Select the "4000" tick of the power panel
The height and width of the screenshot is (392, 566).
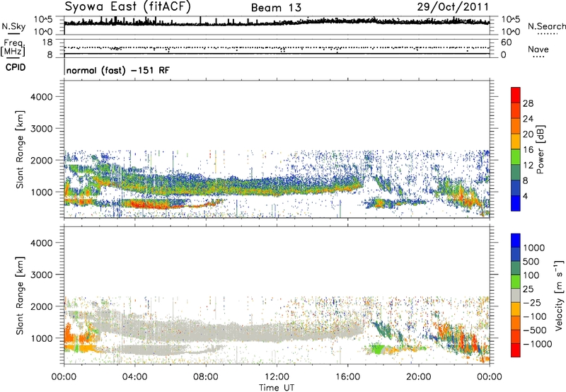coord(42,97)
